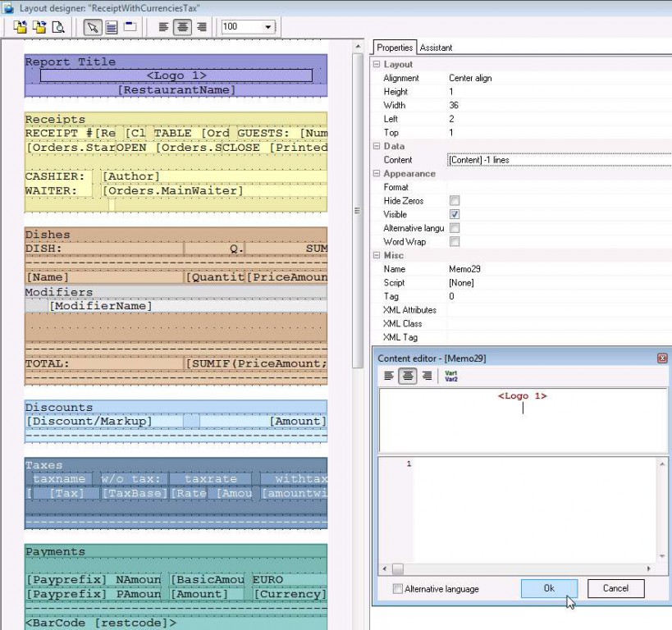Select the [Currency] field in Payments

click(x=290, y=594)
